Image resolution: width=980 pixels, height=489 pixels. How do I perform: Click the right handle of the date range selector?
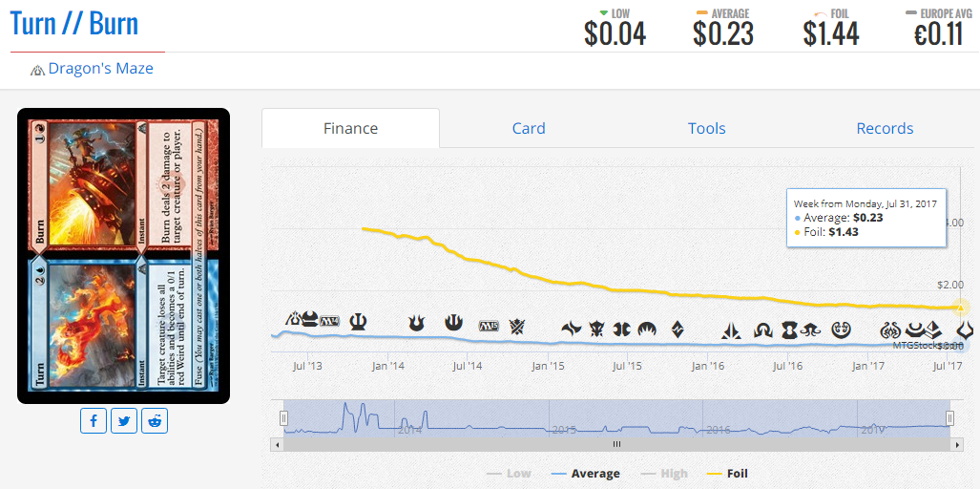coord(950,418)
